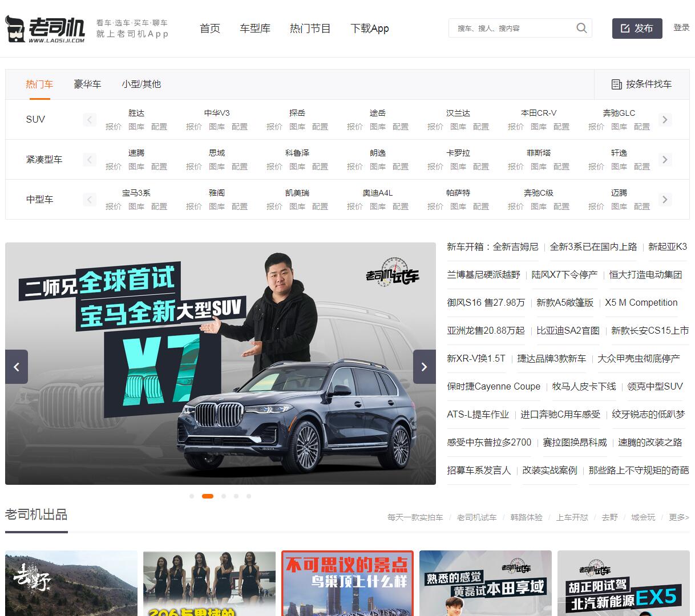Open the 去野 video thumbnail
Viewport: 695px width, 616px height.
(71, 583)
